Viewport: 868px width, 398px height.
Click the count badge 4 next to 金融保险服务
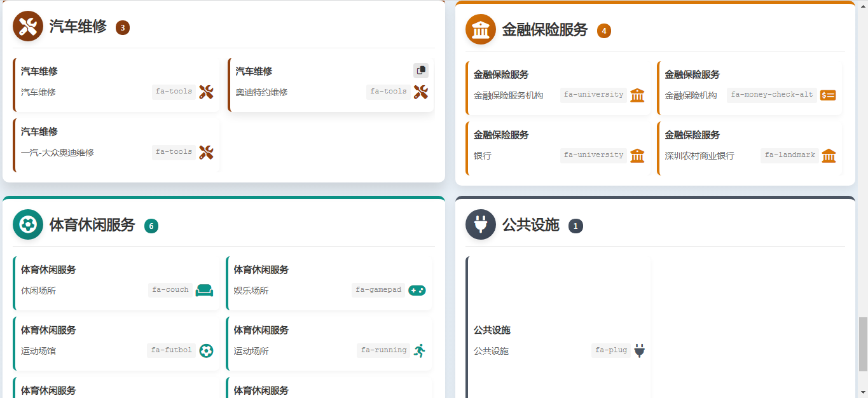(604, 31)
